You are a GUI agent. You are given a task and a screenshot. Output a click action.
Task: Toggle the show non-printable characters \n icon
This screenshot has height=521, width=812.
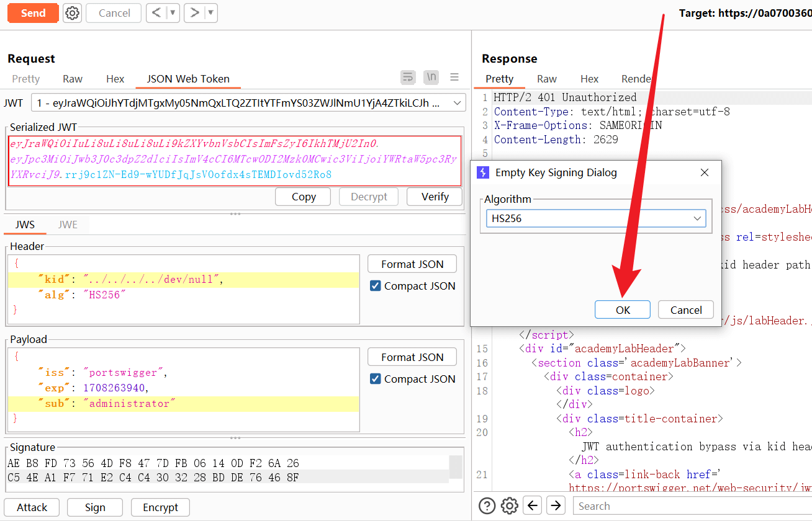click(x=431, y=78)
